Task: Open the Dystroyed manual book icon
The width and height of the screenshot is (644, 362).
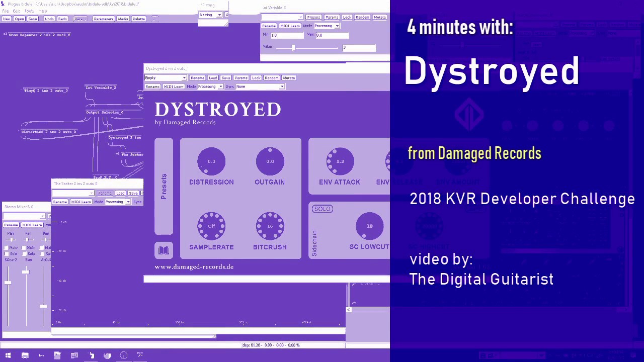Action: point(164,250)
